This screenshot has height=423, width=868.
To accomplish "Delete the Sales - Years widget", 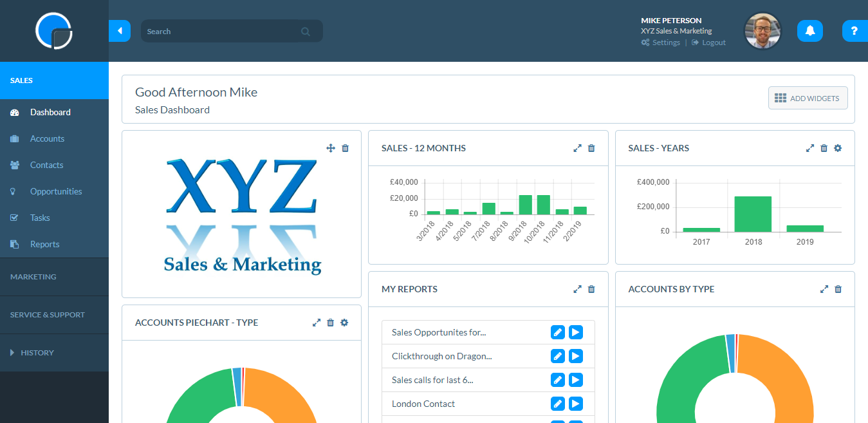I will (824, 148).
